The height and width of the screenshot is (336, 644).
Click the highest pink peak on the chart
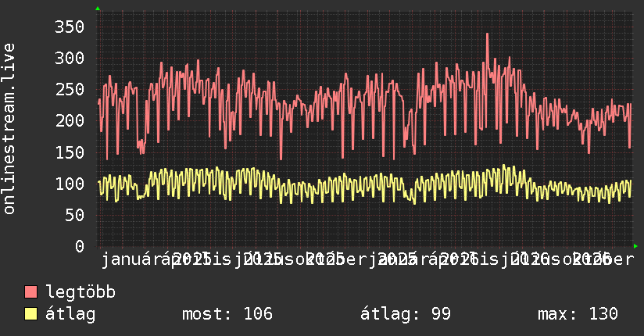coord(487,34)
